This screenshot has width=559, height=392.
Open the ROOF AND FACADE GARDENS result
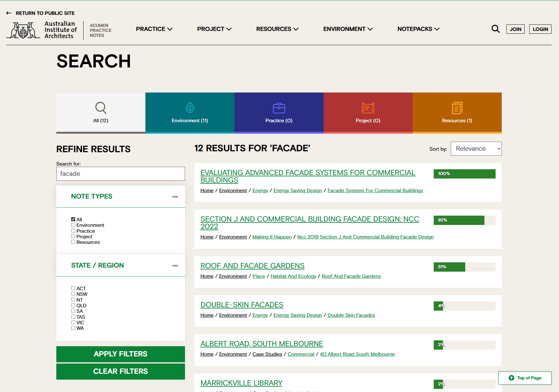252,266
